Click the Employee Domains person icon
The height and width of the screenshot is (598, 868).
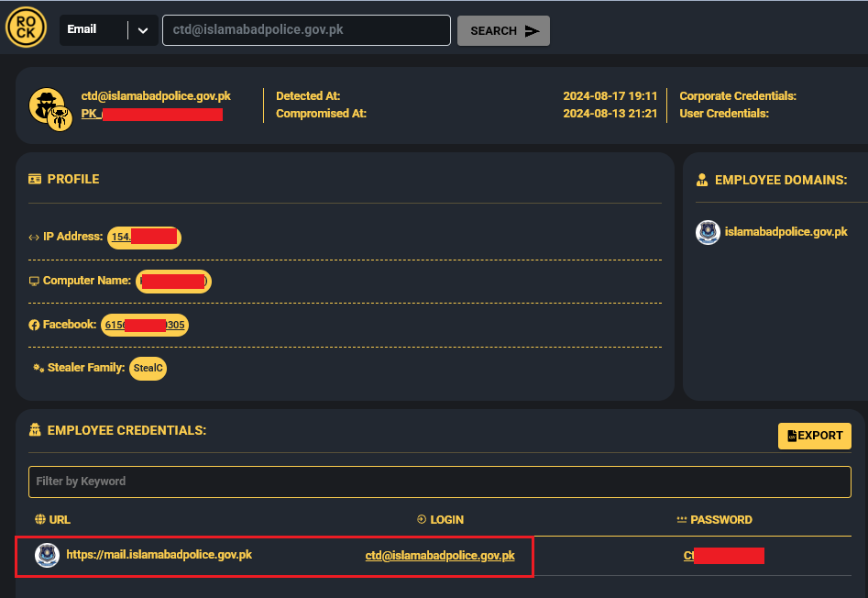702,180
